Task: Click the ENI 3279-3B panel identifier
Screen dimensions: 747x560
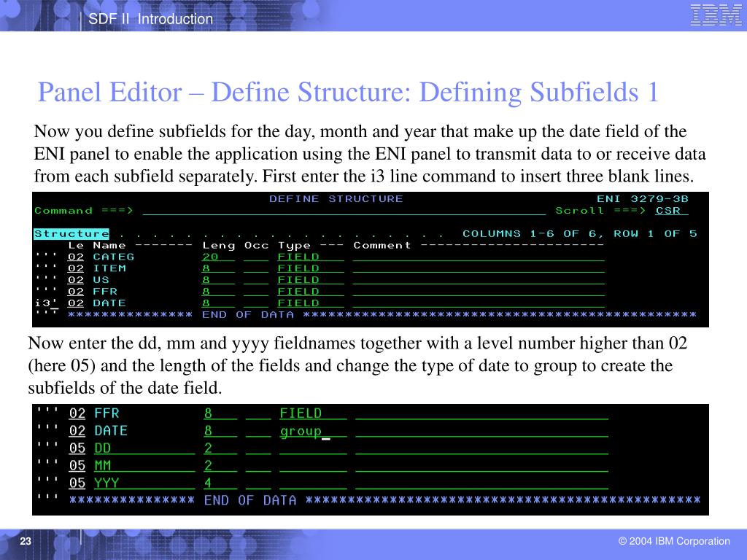Action: point(643,199)
